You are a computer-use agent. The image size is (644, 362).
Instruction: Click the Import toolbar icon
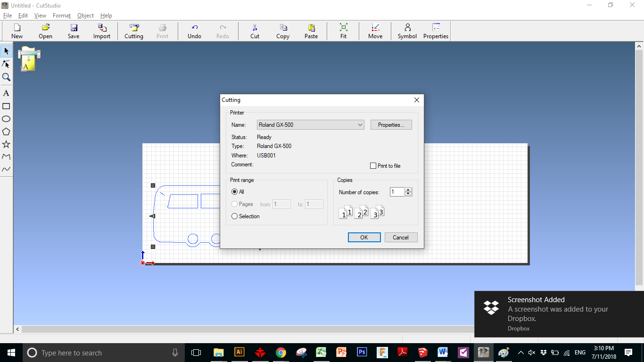tap(102, 31)
